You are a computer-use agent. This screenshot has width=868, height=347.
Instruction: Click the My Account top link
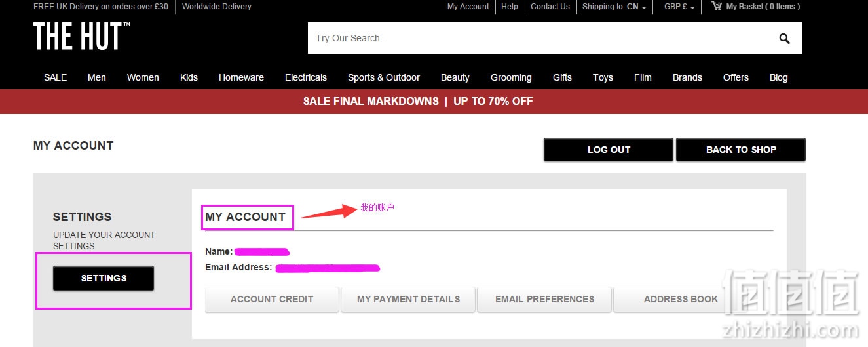click(x=468, y=7)
